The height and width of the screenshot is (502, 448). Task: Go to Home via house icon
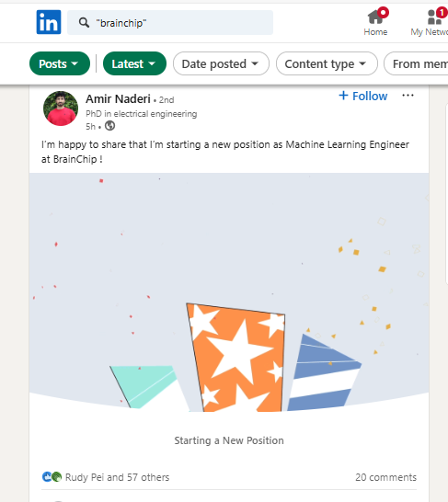click(375, 17)
